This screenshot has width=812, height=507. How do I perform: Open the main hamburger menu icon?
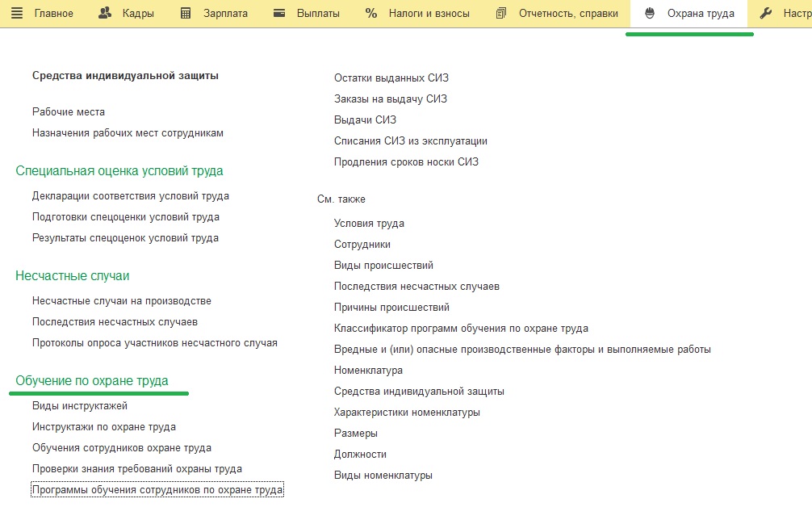point(17,14)
